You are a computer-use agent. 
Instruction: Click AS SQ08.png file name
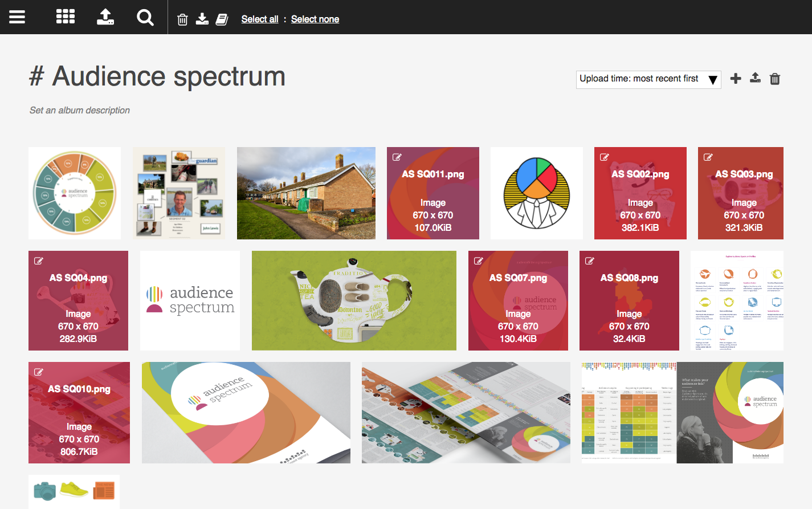[629, 278]
